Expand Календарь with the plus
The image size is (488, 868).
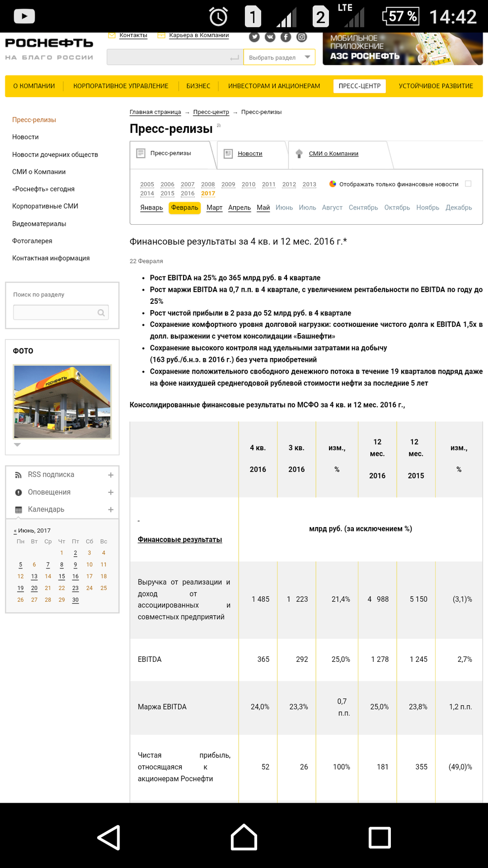coord(111,510)
